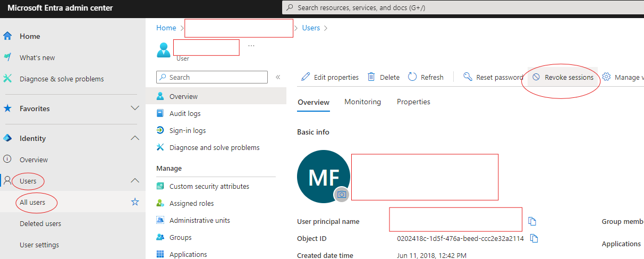Click the Reset password key icon
644x259 pixels.
[x=468, y=77]
